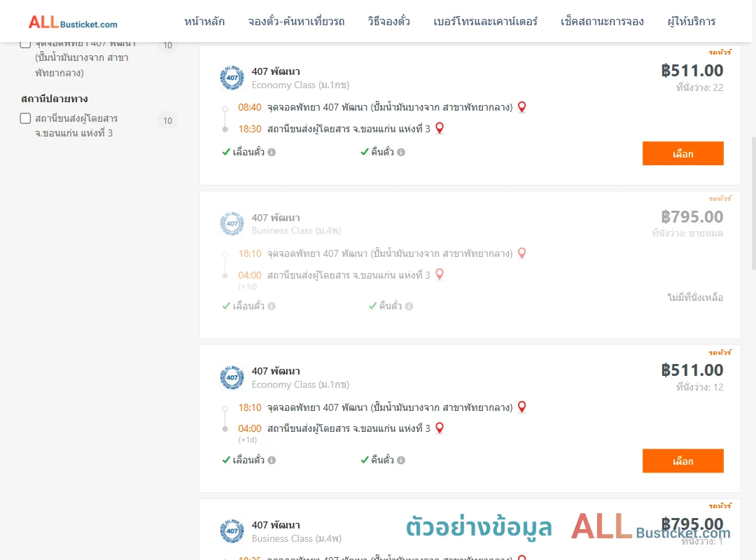Show เลื่อนตั๋ว info icon on sold-out trip
756x560 pixels.
pyautogui.click(x=272, y=307)
